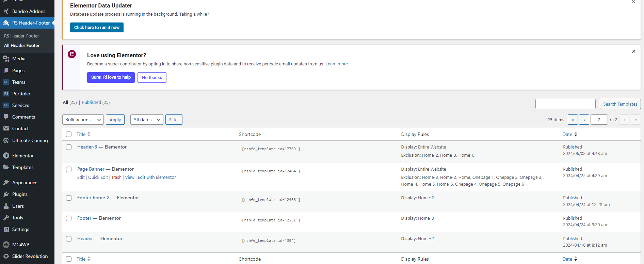Click 'Sure! I'd love to help'
The image size is (644, 264).
point(111,77)
